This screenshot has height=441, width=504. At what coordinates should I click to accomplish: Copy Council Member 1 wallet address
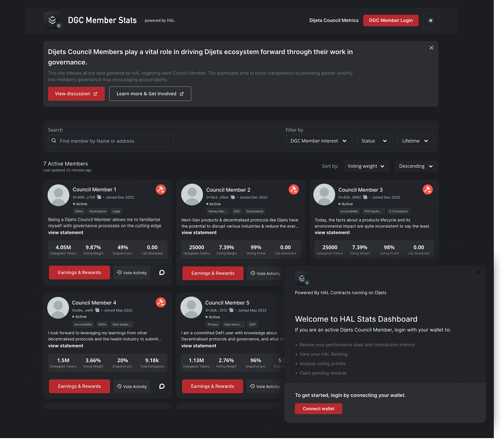tap(99, 197)
